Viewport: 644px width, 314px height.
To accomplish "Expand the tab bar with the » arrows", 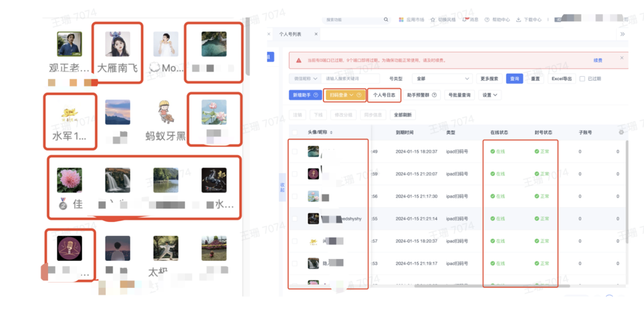I will [623, 34].
